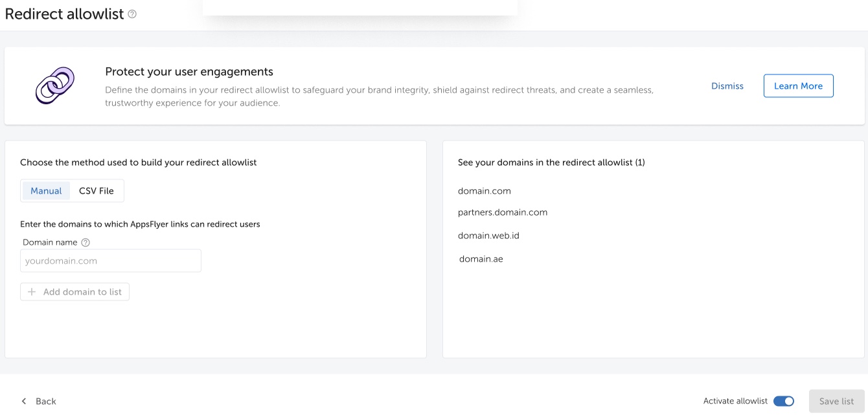
Task: Click the Add domain to list button
Action: click(x=74, y=291)
